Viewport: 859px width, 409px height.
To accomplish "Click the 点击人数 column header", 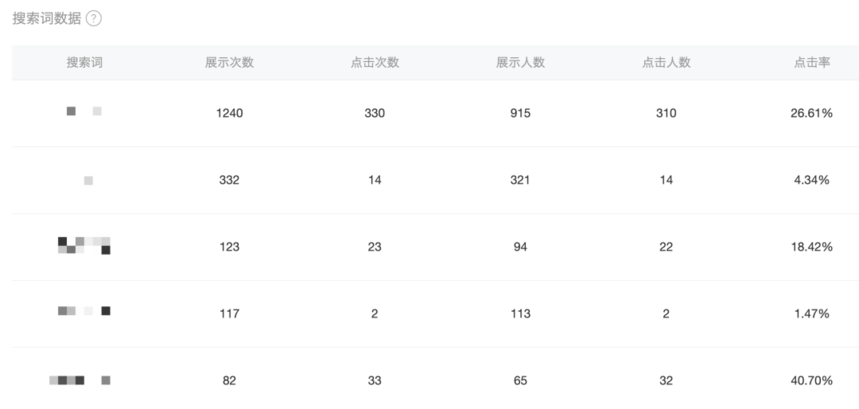I will click(666, 62).
